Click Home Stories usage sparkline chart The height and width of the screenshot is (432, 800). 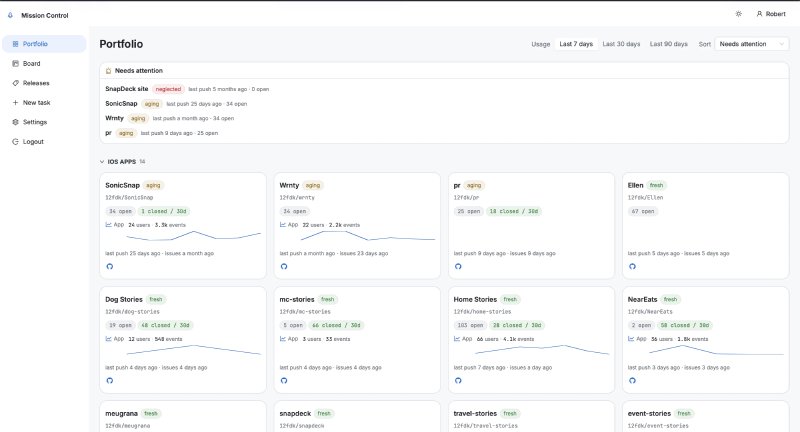[542, 349]
